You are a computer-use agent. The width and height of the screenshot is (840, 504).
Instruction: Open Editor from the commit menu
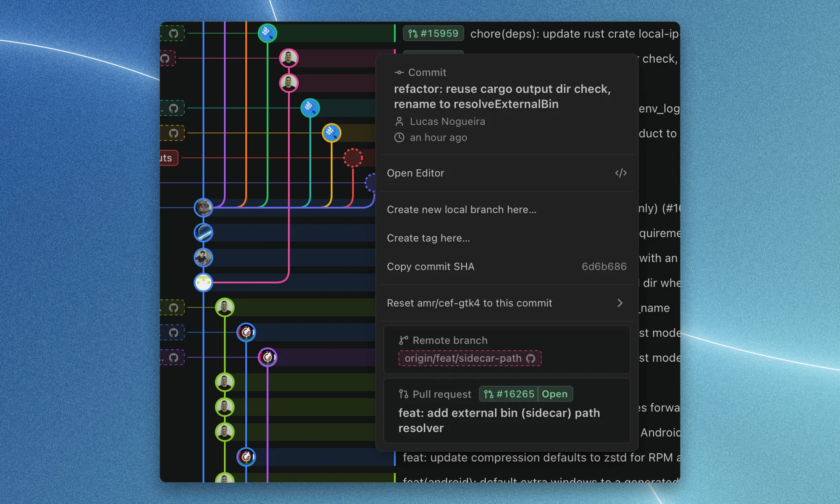[x=507, y=173]
